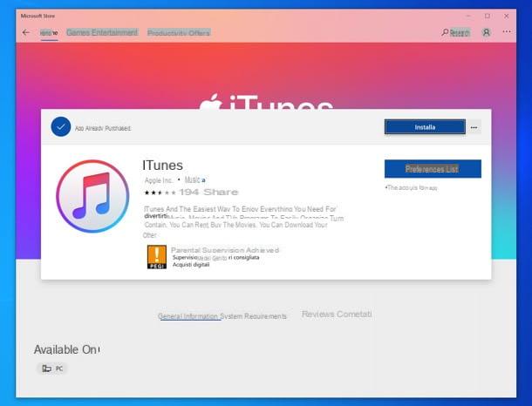Click the iTunes app title
The image size is (532, 406).
point(162,166)
